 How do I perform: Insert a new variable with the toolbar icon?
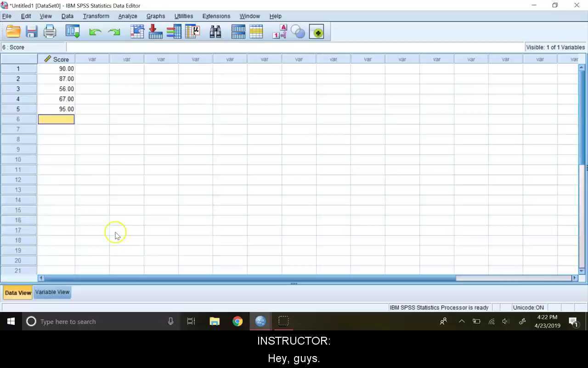click(256, 31)
